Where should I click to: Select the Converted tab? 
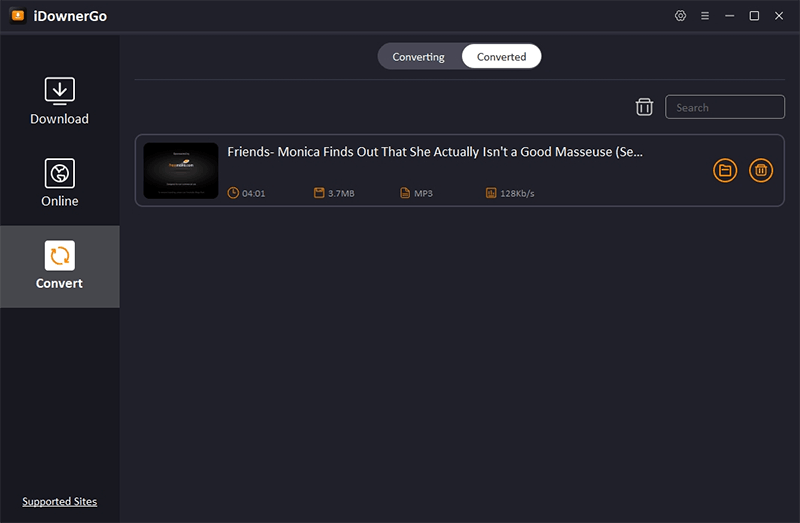point(501,57)
